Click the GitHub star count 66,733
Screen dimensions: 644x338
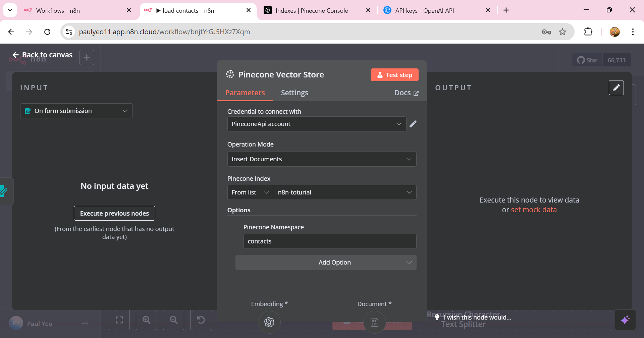click(x=616, y=60)
